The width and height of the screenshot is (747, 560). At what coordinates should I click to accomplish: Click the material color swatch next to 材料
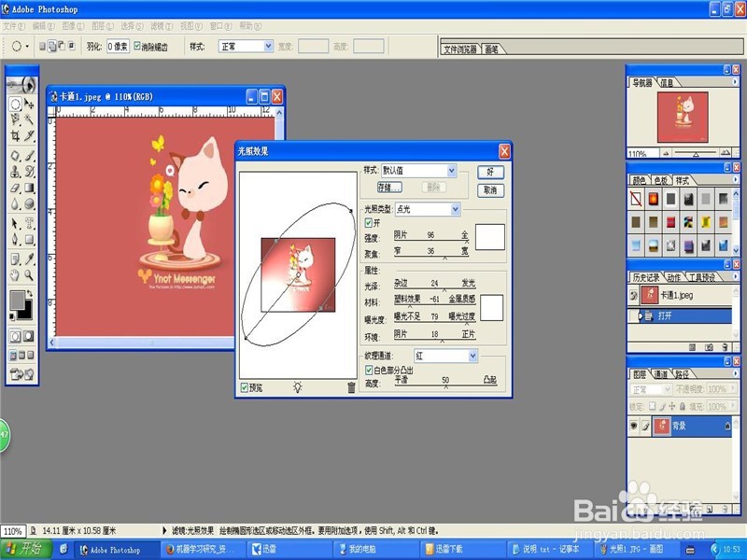pyautogui.click(x=492, y=308)
